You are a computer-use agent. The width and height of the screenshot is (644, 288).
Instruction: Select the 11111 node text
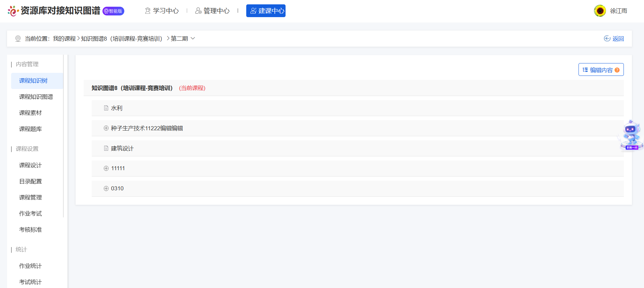click(118, 169)
